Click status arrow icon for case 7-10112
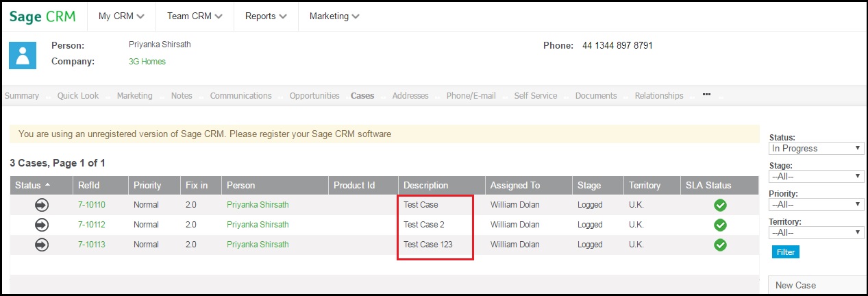 point(42,225)
